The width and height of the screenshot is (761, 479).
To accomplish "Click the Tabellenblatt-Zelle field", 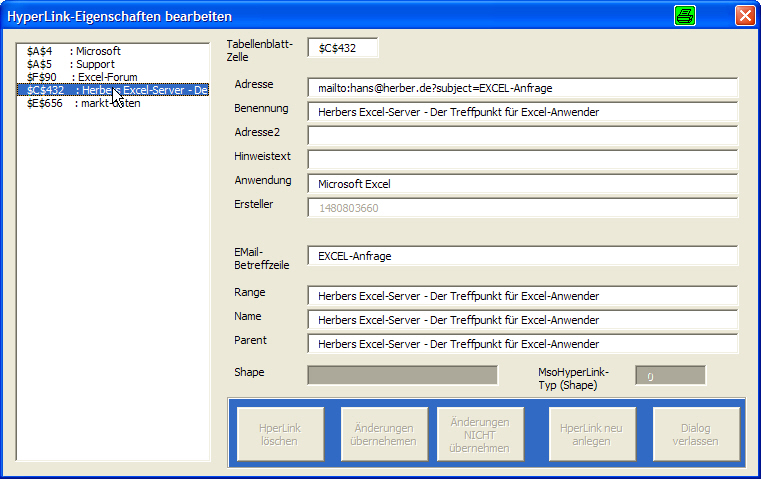I will point(343,47).
